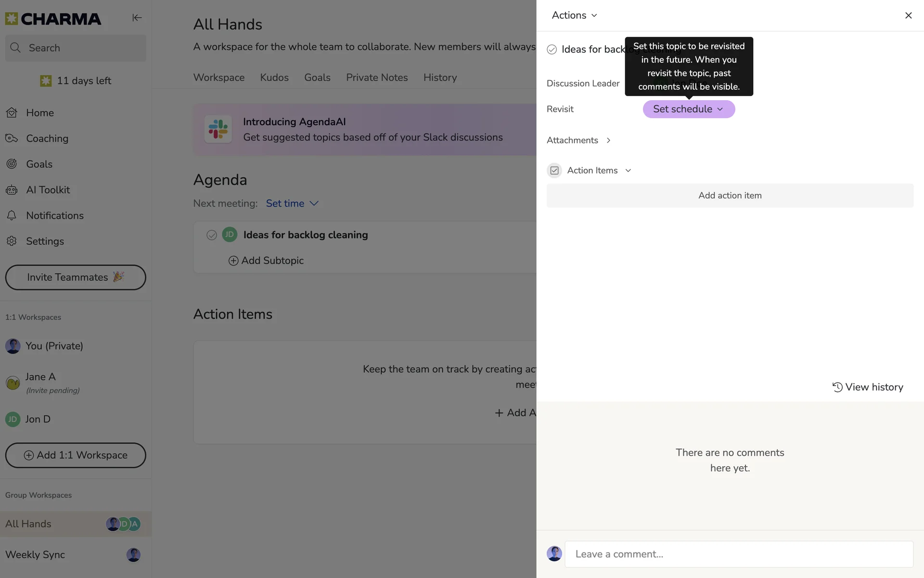Open the Private Notes tab
The width and height of the screenshot is (924, 578).
pyautogui.click(x=376, y=78)
